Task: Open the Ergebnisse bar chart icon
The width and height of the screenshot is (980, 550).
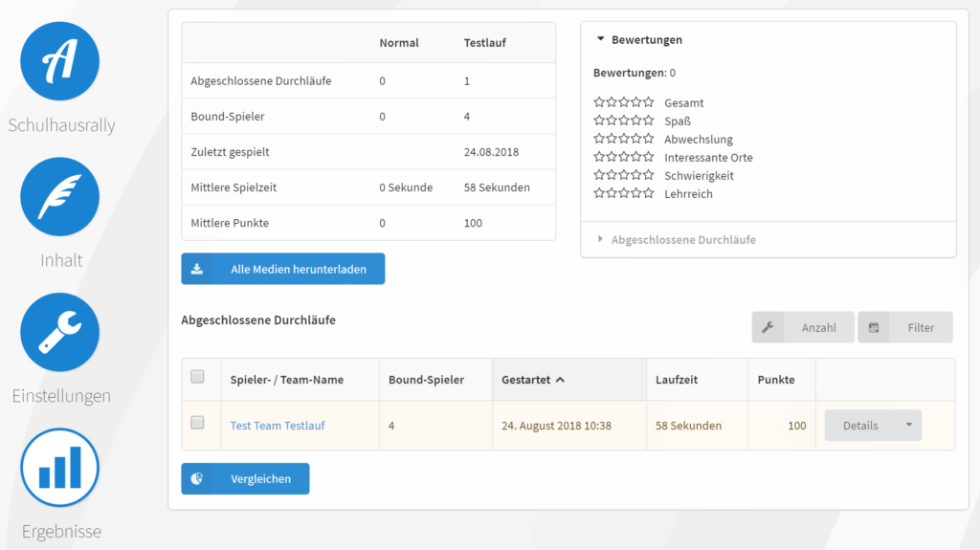Action: (60, 468)
